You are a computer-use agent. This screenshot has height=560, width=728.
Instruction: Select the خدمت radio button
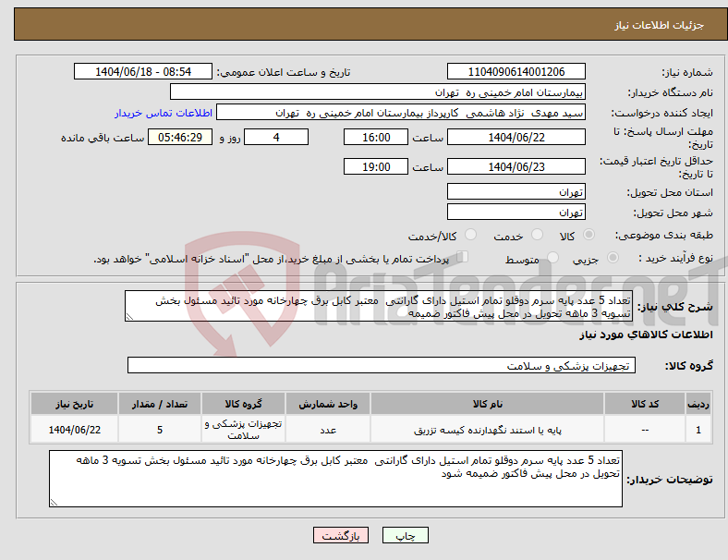point(537,235)
